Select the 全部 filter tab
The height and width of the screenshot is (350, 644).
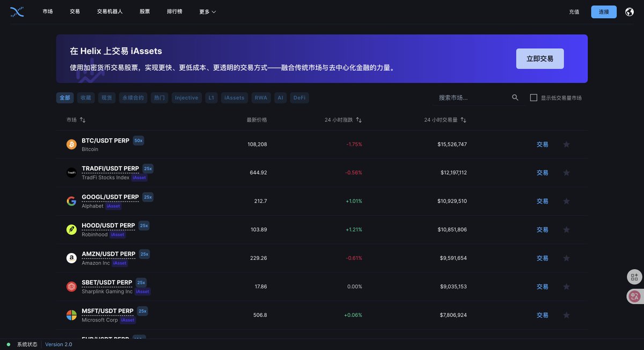(65, 98)
